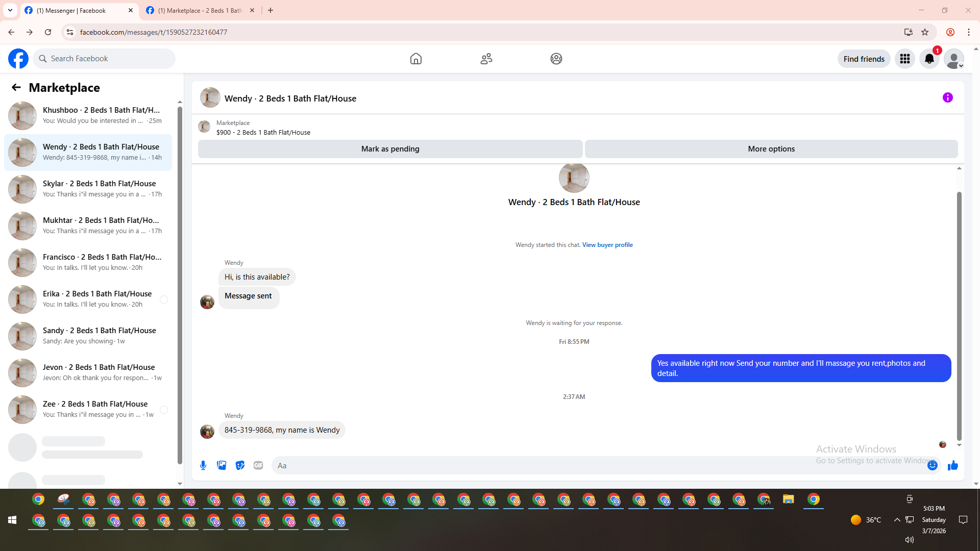The image size is (980, 551).
Task: Open the GIF picker
Action: (258, 465)
